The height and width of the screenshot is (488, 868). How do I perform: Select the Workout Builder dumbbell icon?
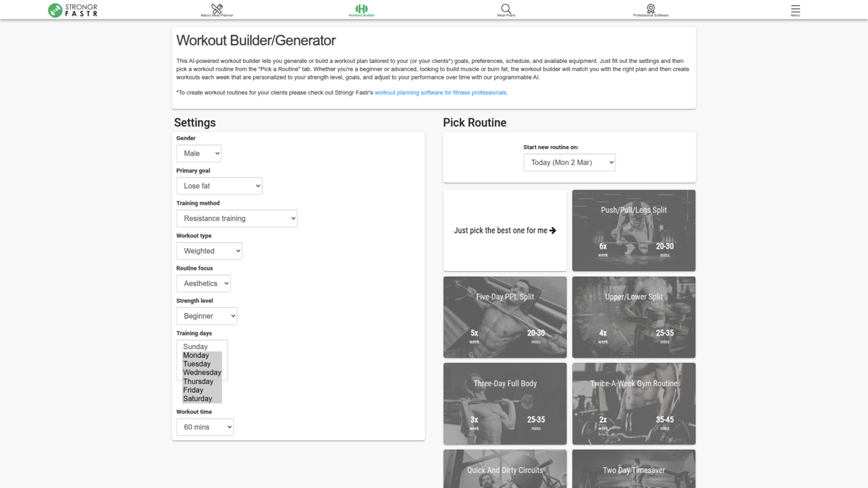[362, 9]
